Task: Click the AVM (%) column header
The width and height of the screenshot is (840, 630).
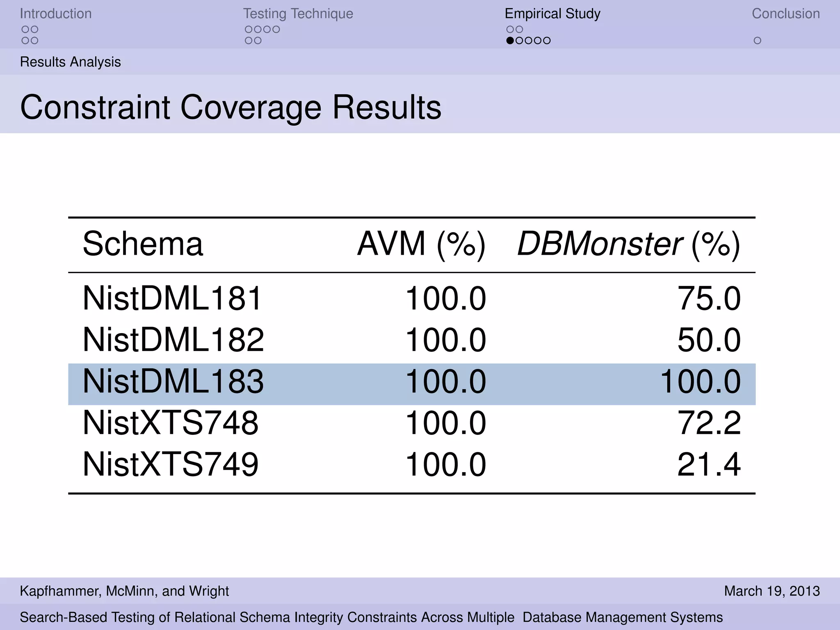Action: [422, 245]
